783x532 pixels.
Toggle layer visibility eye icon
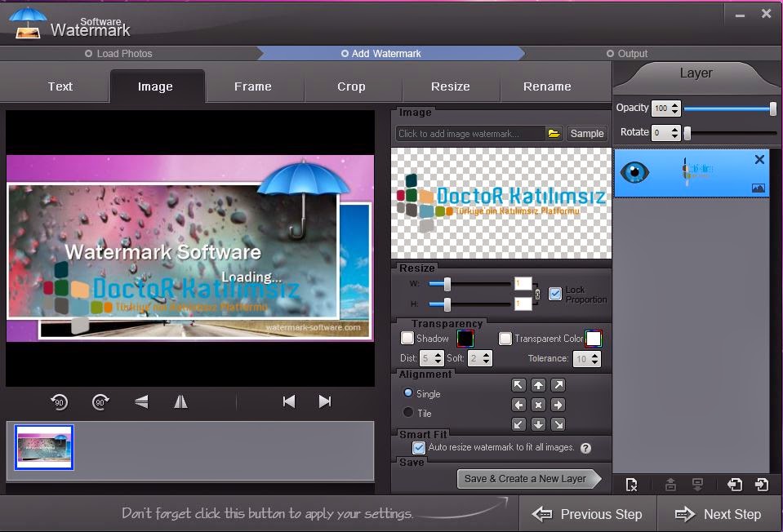[634, 173]
